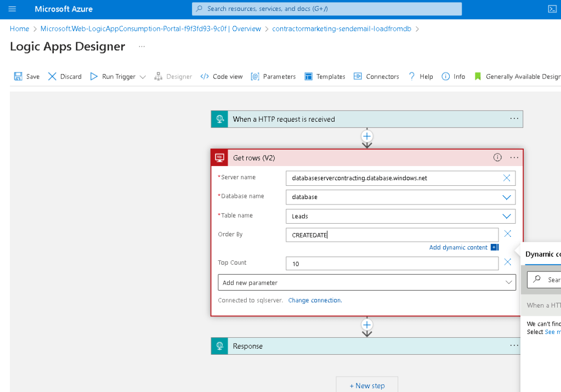Image resolution: width=561 pixels, height=392 pixels.
Task: Click the SQL icon on Get rows
Action: point(220,158)
